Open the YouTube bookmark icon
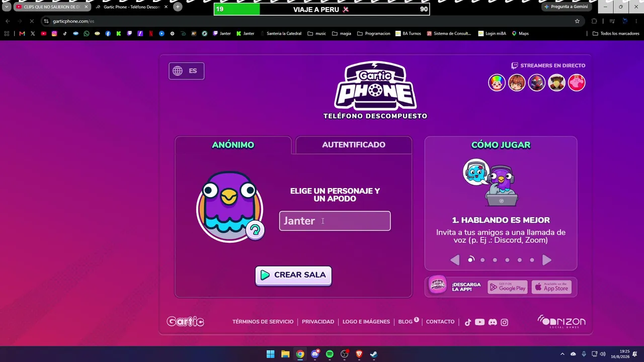This screenshot has width=644, height=362. (x=44, y=34)
